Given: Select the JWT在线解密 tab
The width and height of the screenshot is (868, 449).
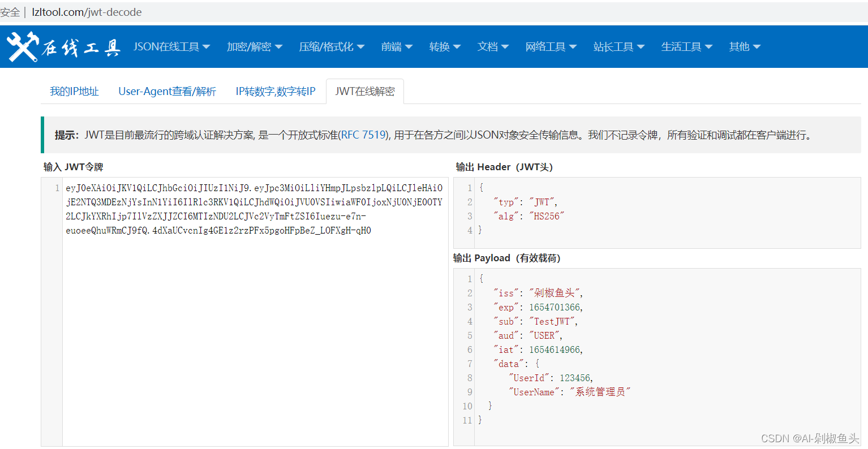Looking at the screenshot, I should [x=365, y=92].
